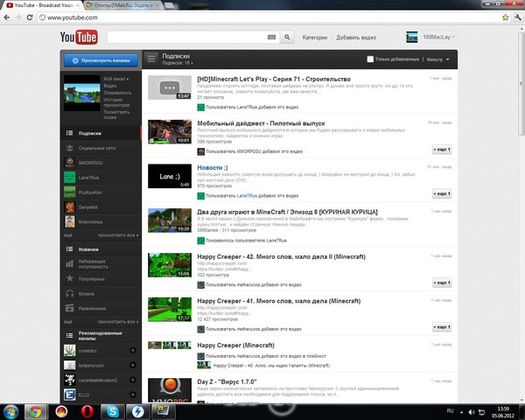
Task: Expand еще 1 on Мобильный дайджест item
Action: [442, 150]
